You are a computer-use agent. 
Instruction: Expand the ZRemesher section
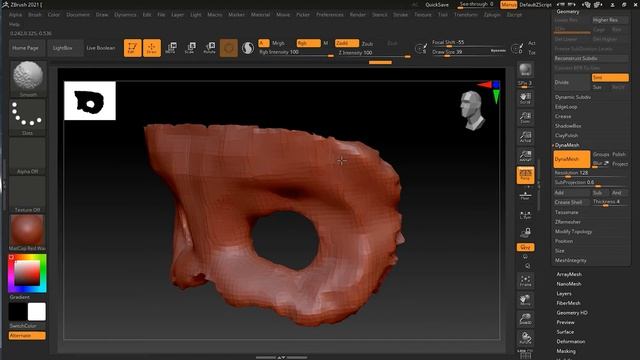(x=568, y=222)
